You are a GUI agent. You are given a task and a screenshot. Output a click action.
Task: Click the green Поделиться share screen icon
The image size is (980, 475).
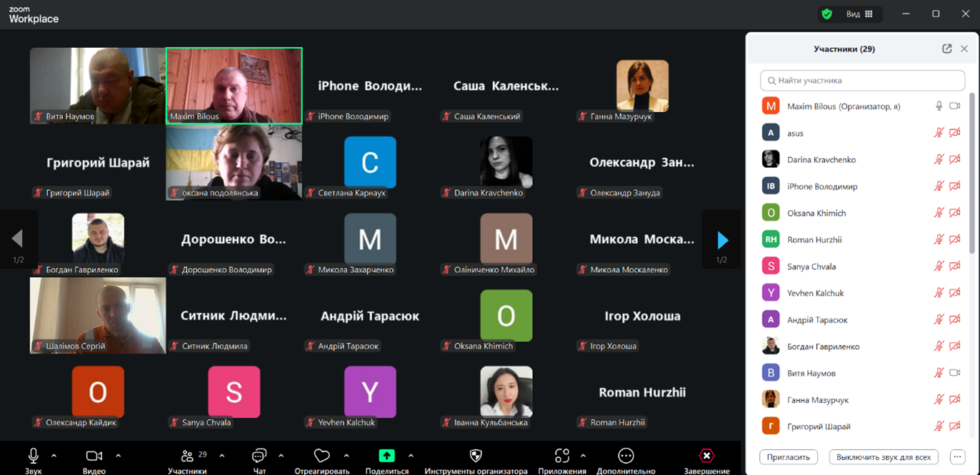[386, 456]
